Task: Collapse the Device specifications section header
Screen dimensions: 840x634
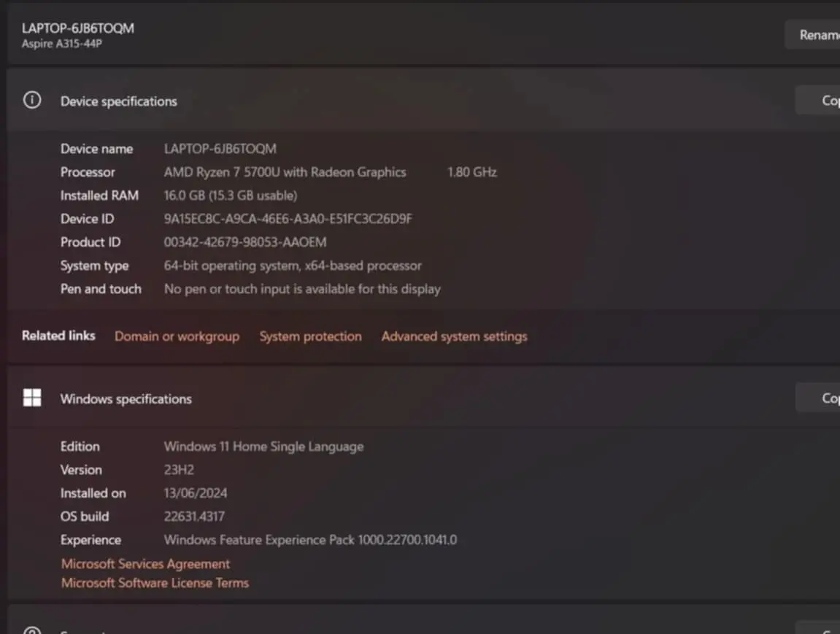Action: 423,100
